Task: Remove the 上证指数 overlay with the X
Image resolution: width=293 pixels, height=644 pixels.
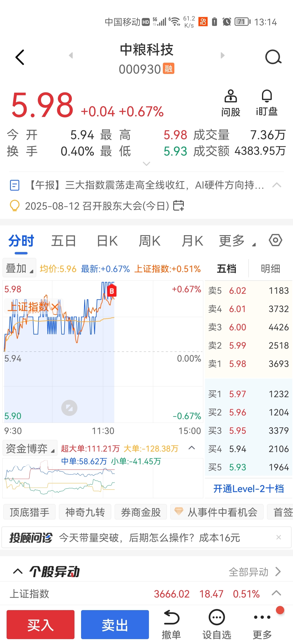Action: click(55, 307)
